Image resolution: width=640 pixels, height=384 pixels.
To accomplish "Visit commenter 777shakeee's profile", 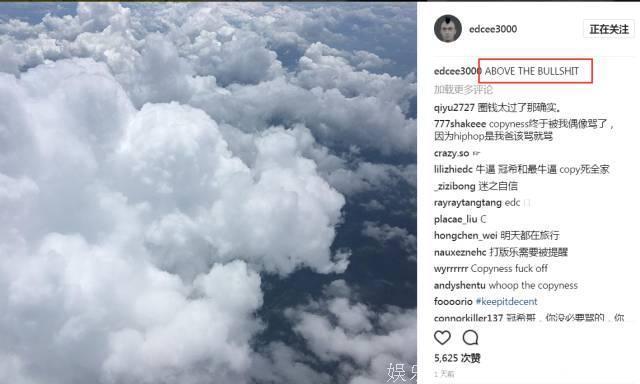I will click(x=460, y=124).
